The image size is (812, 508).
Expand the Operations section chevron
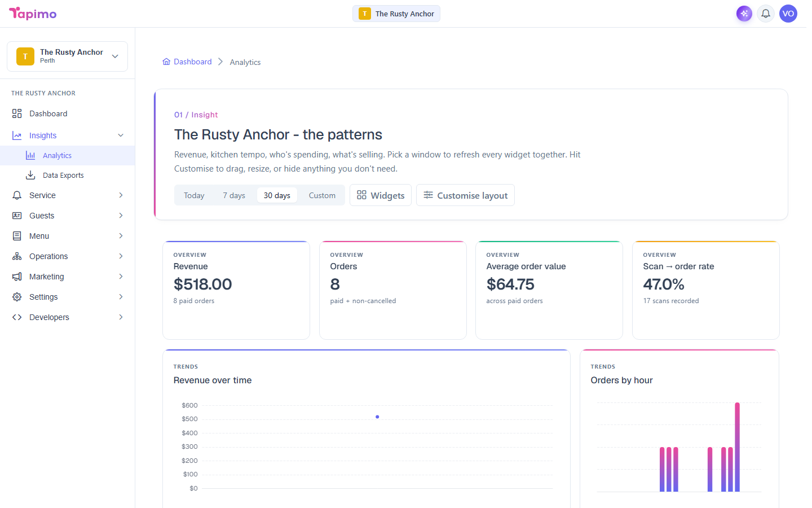[121, 256]
